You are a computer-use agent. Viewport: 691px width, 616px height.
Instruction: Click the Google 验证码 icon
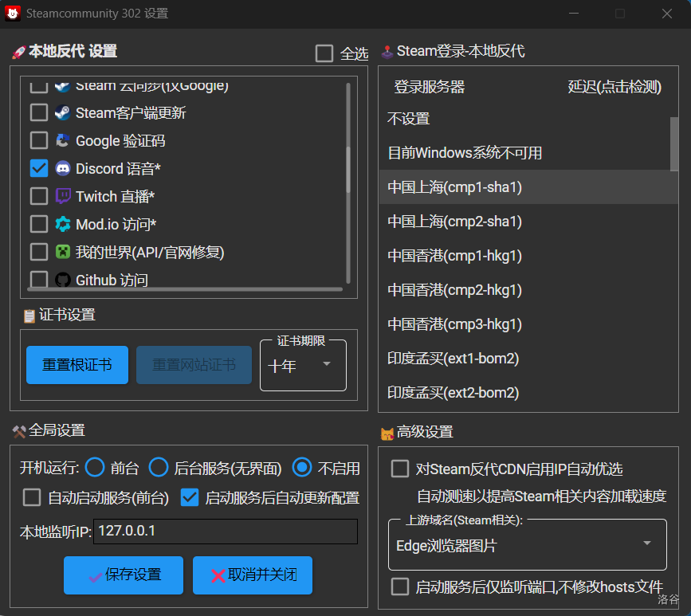(x=63, y=141)
